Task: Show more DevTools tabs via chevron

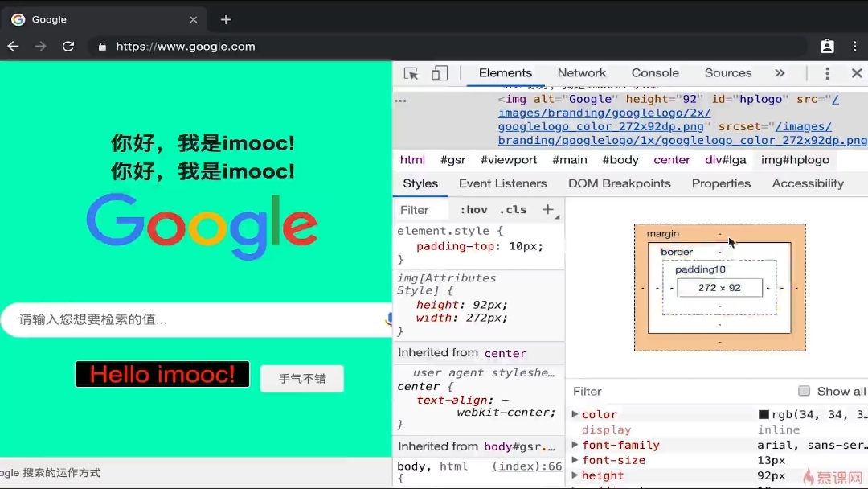Action: click(779, 73)
